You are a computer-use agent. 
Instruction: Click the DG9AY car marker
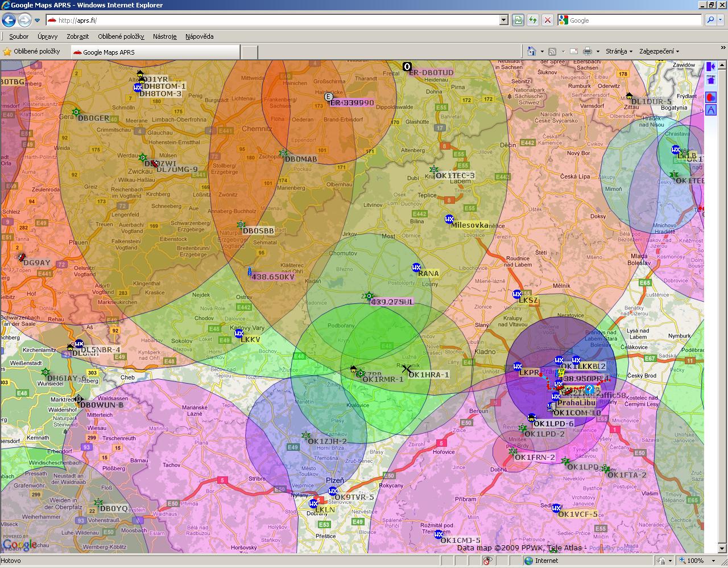22,258
